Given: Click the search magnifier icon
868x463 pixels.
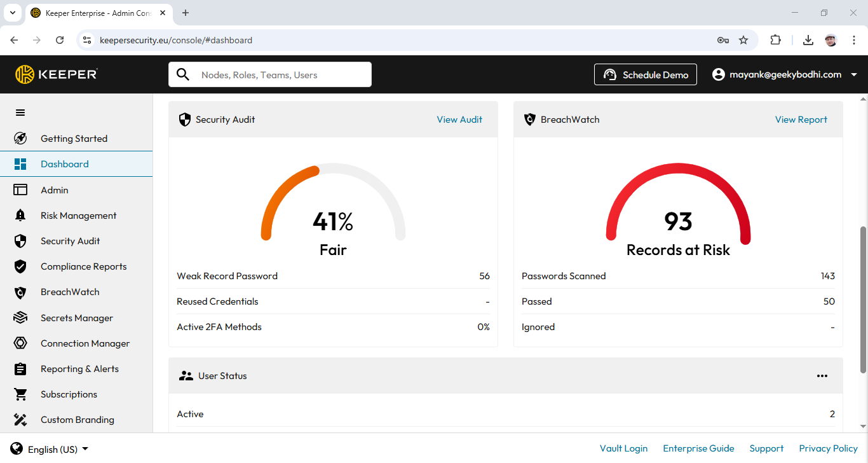Looking at the screenshot, I should tap(183, 74).
